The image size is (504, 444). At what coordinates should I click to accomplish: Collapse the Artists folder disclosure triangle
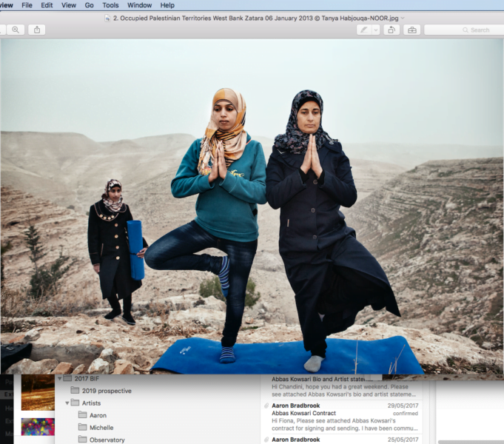[x=67, y=403]
